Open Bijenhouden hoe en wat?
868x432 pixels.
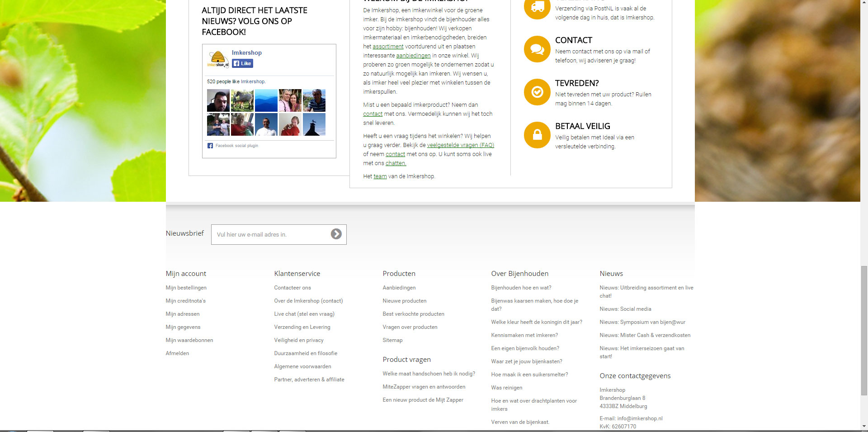point(521,288)
